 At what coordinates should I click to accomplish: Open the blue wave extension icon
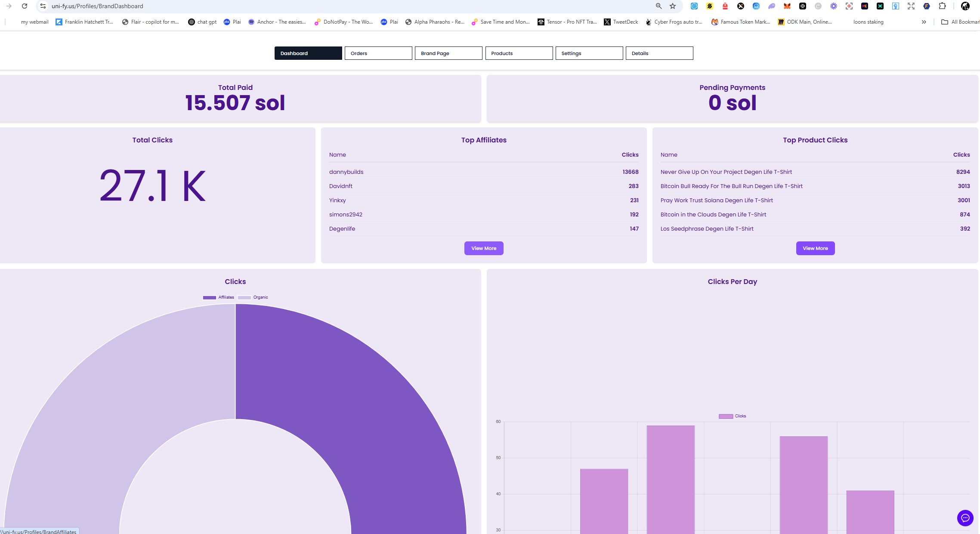[x=756, y=6]
